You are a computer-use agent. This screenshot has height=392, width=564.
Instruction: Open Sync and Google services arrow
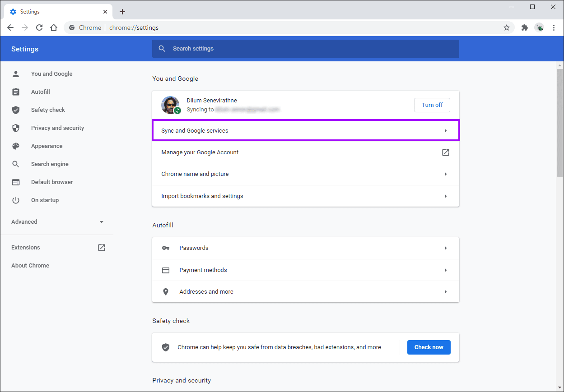(446, 131)
